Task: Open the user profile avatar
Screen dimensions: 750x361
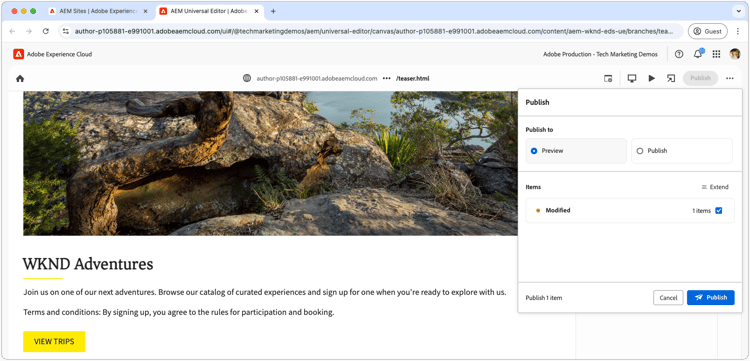Action: (x=735, y=54)
